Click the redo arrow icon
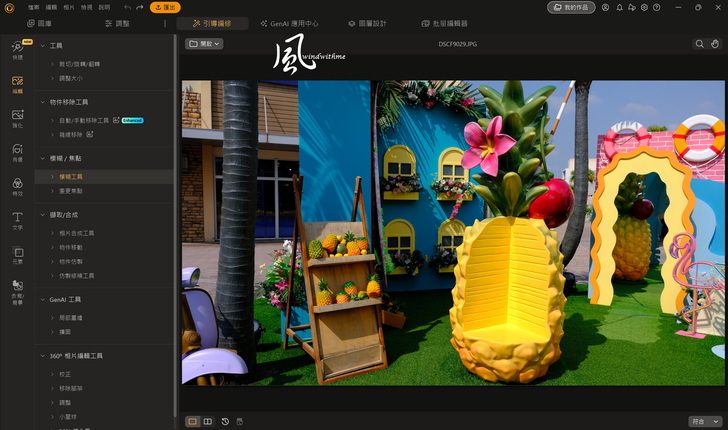The image size is (728, 430). click(140, 7)
